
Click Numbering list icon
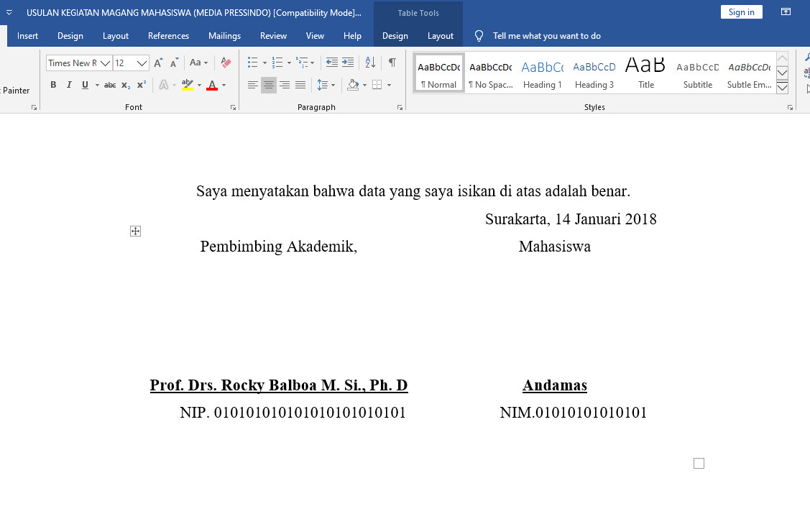[277, 63]
